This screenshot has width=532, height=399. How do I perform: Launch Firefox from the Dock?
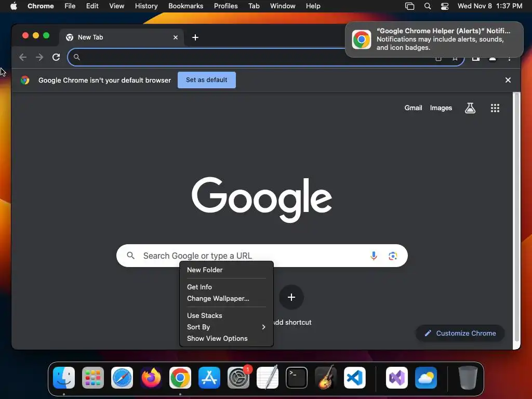[151, 378]
